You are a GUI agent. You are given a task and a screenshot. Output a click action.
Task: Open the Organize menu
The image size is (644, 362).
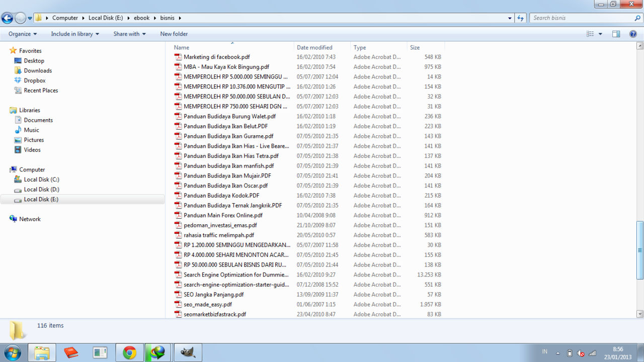click(23, 34)
